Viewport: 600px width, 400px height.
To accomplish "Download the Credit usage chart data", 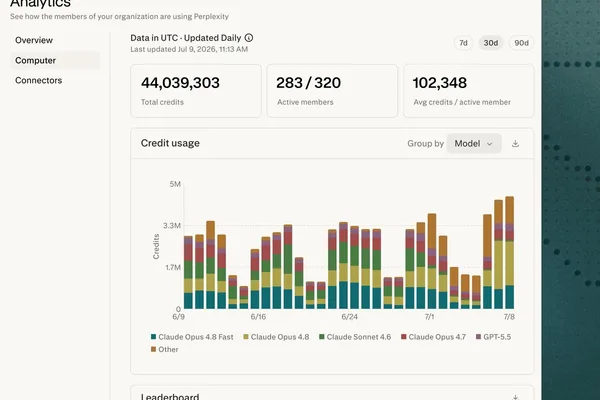I will (515, 144).
